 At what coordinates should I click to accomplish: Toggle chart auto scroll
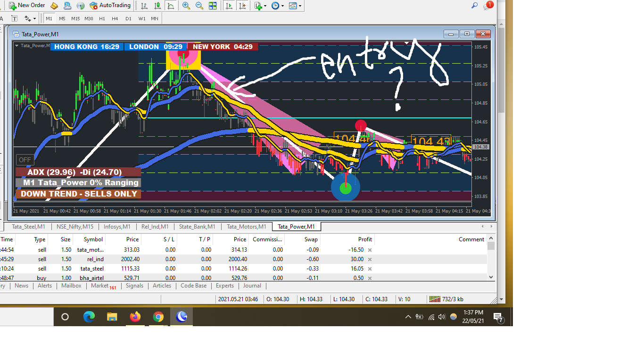click(229, 6)
